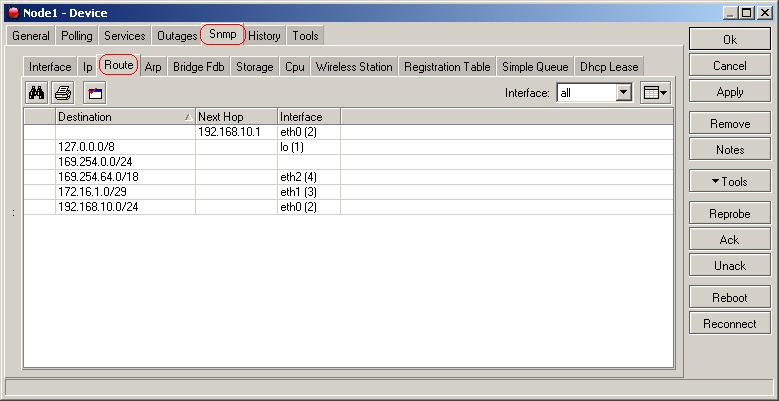Click the Remove button
The image size is (779, 401).
tap(729, 123)
